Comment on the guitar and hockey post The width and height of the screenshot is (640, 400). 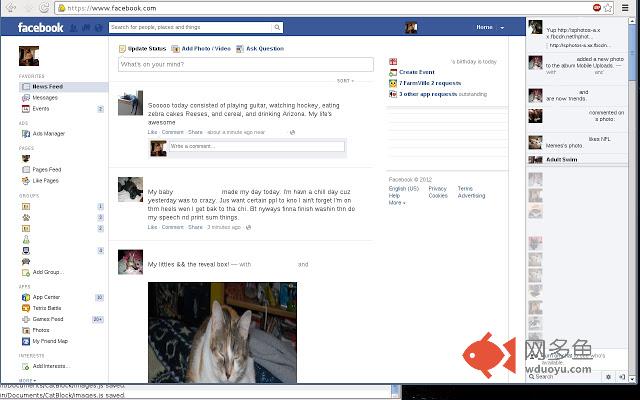click(x=173, y=132)
